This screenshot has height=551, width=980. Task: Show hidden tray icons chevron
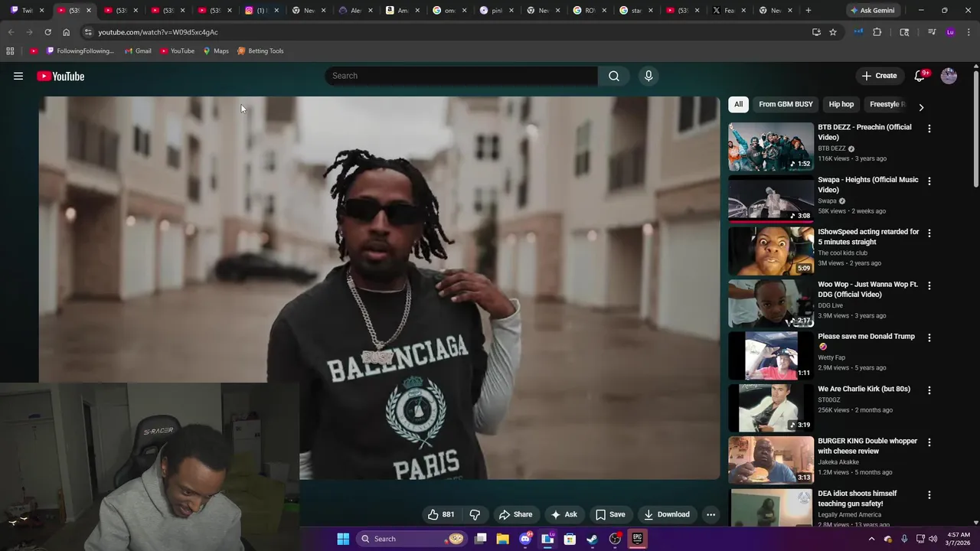pyautogui.click(x=871, y=539)
